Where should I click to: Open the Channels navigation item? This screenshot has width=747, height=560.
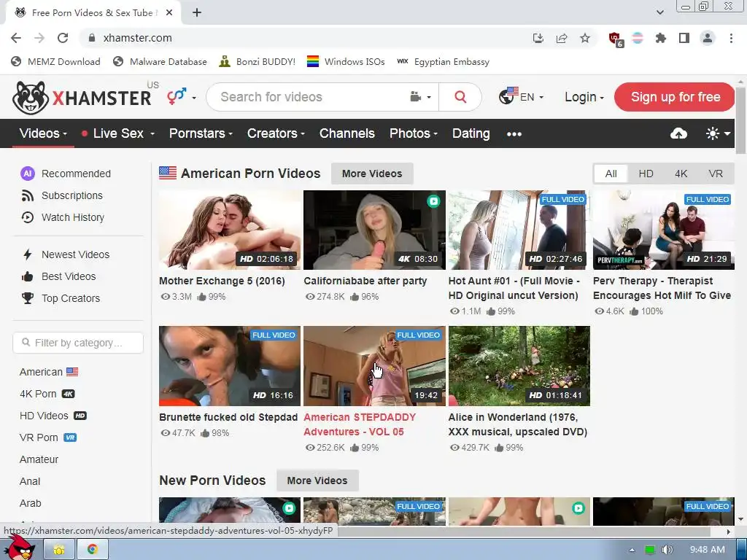347,134
